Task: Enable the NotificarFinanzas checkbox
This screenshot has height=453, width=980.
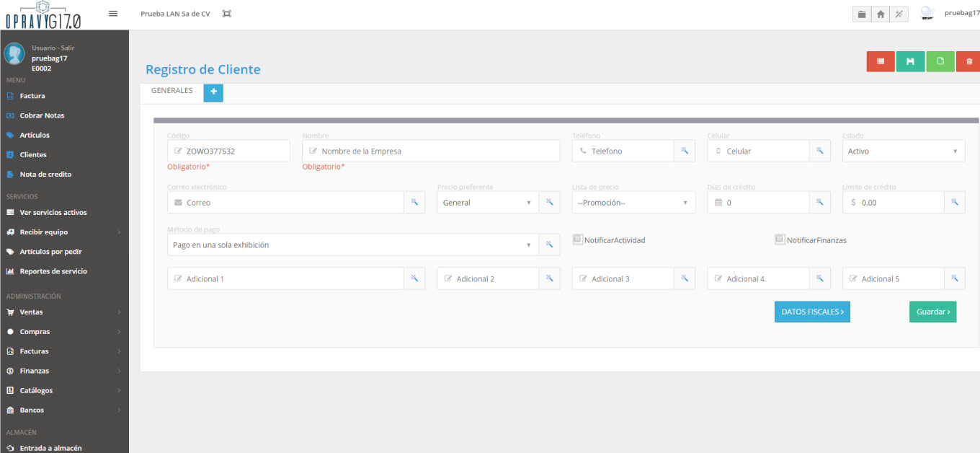Action: coord(780,238)
